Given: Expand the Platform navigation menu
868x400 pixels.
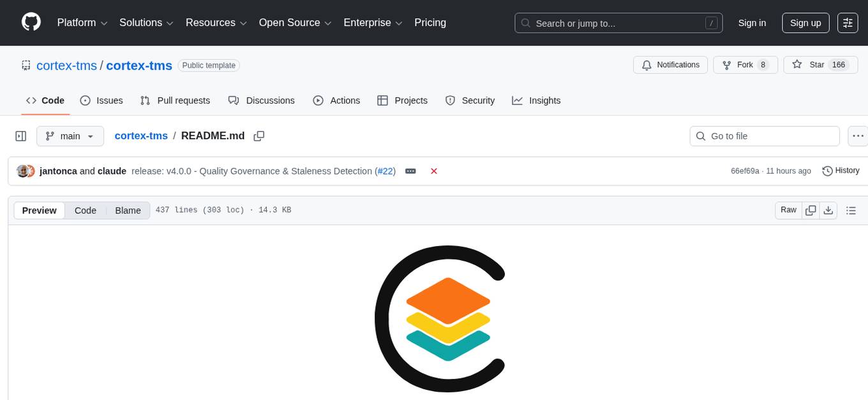Looking at the screenshot, I should tap(82, 23).
